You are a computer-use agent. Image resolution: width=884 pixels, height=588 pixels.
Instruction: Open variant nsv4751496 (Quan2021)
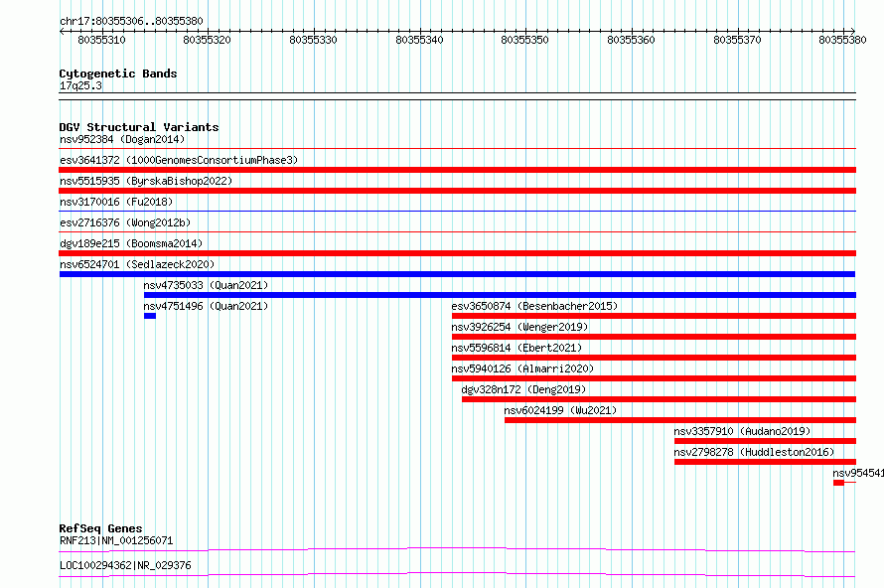tap(206, 306)
